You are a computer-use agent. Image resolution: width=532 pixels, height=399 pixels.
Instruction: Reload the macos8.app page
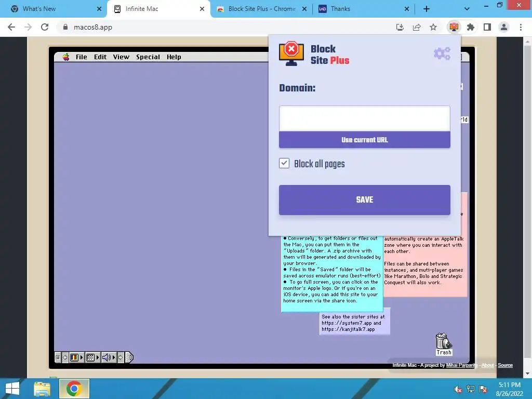coord(45,27)
